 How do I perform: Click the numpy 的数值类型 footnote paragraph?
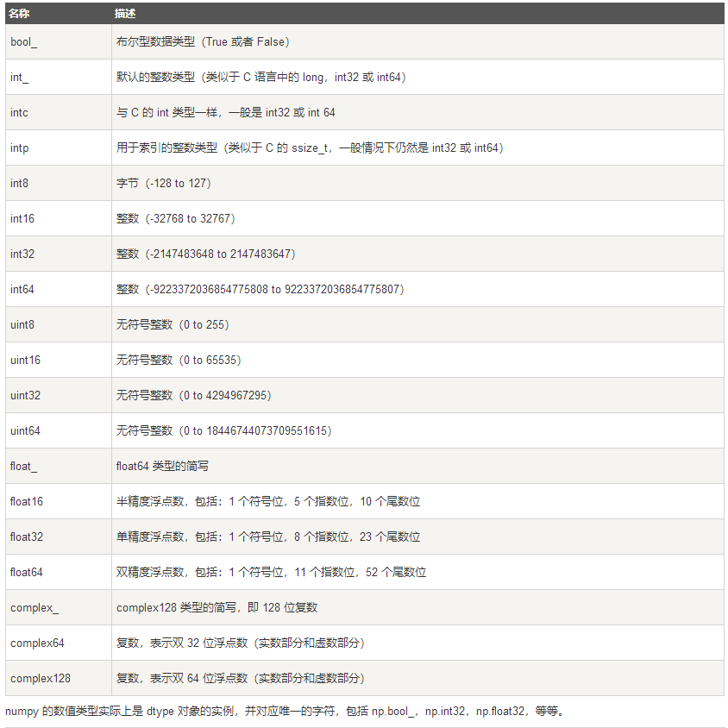pyautogui.click(x=286, y=711)
